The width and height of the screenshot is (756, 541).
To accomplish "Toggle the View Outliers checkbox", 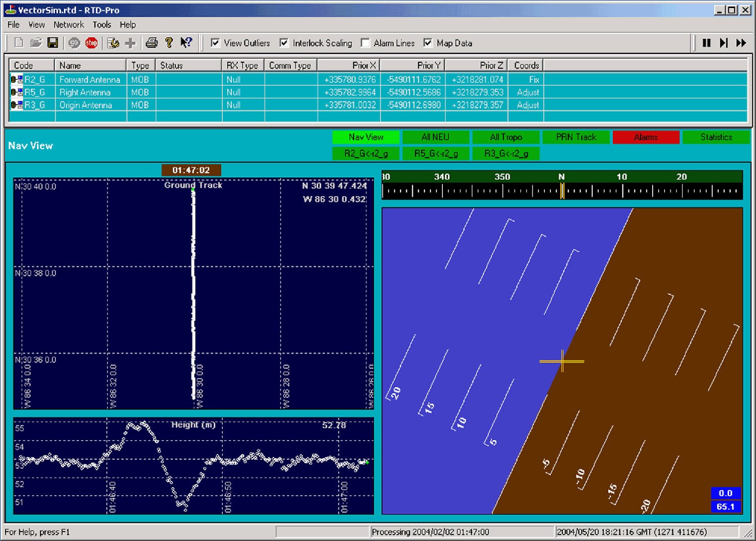I will pos(215,43).
